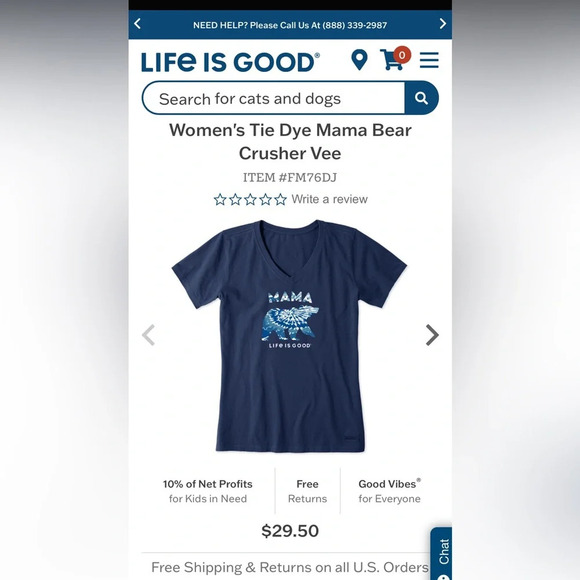The height and width of the screenshot is (580, 580).
Task: Select the third rating star
Action: point(250,199)
